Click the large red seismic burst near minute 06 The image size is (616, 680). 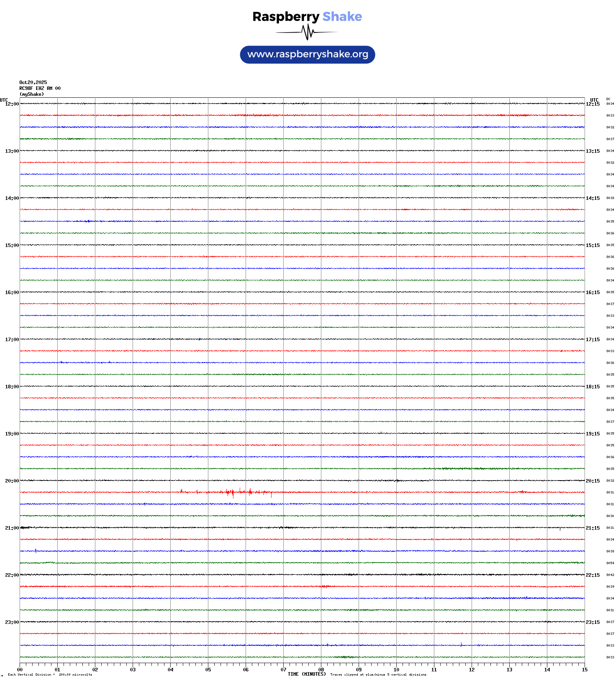pyautogui.click(x=233, y=492)
